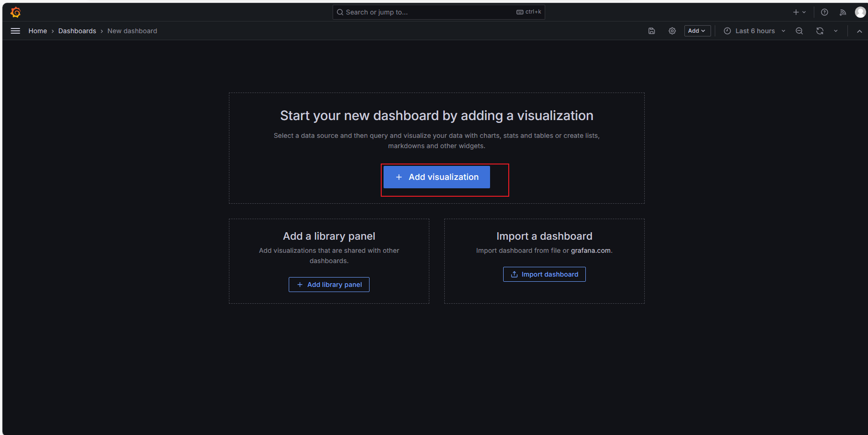Viewport: 868px width, 435px height.
Task: Click the 'Start your new dashboard' heading
Action: [437, 116]
